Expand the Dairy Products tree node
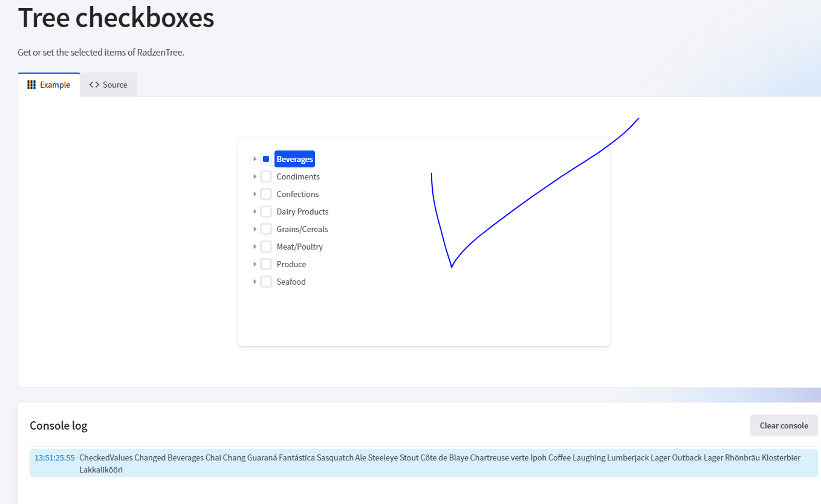Image resolution: width=821 pixels, height=504 pixels. [x=255, y=212]
